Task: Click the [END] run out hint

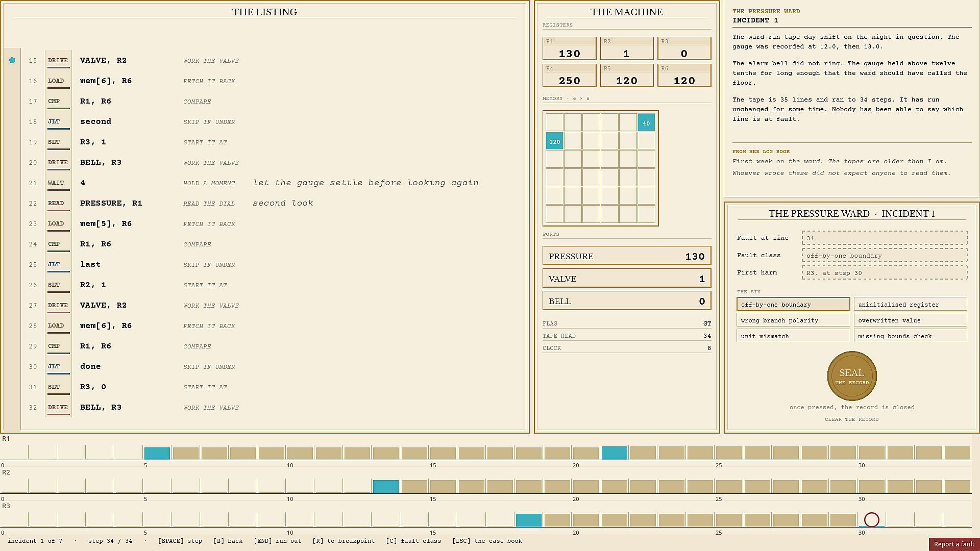Action: [277, 541]
